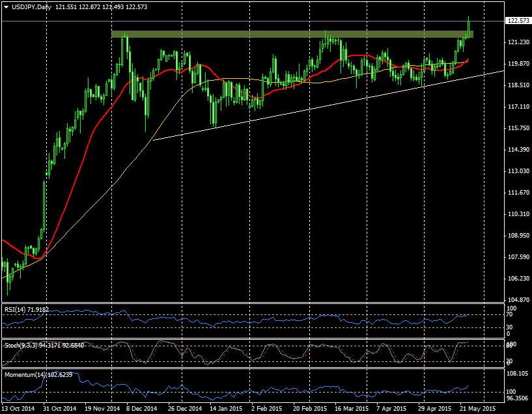This screenshot has height=414, width=532.
Task: Click the 13 Oct 2014 date label
Action: point(18,409)
